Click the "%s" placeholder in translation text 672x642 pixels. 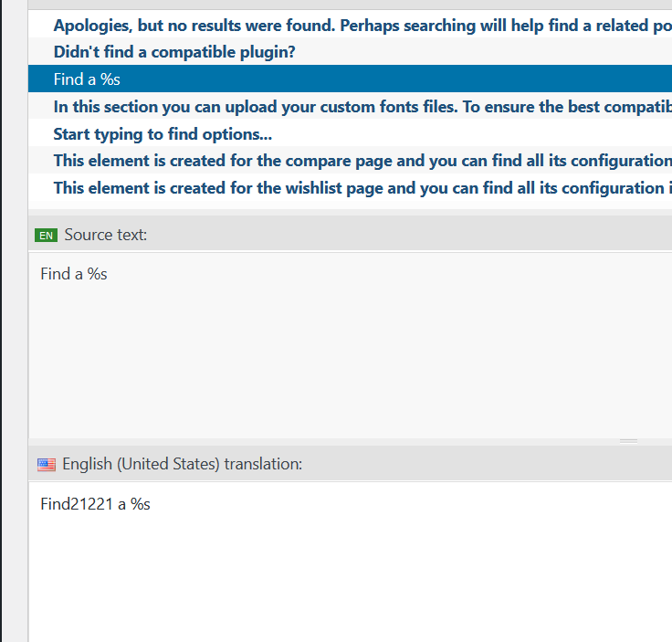[140, 504]
